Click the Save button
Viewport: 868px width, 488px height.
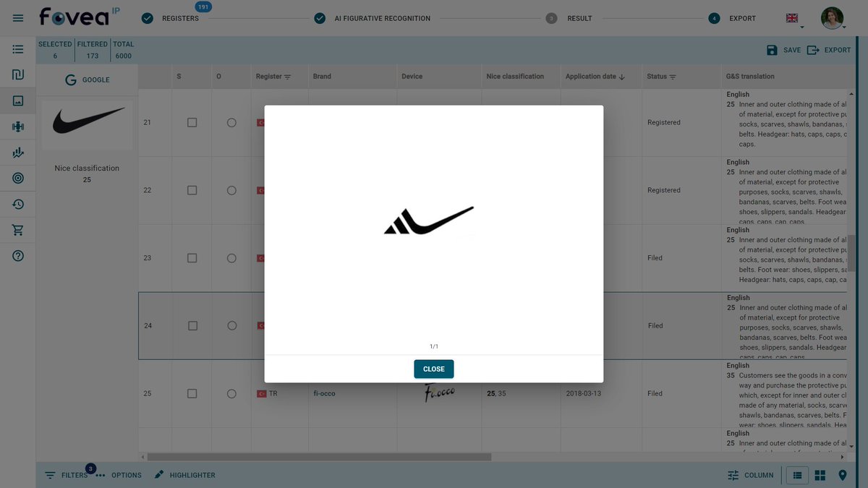[x=783, y=50]
